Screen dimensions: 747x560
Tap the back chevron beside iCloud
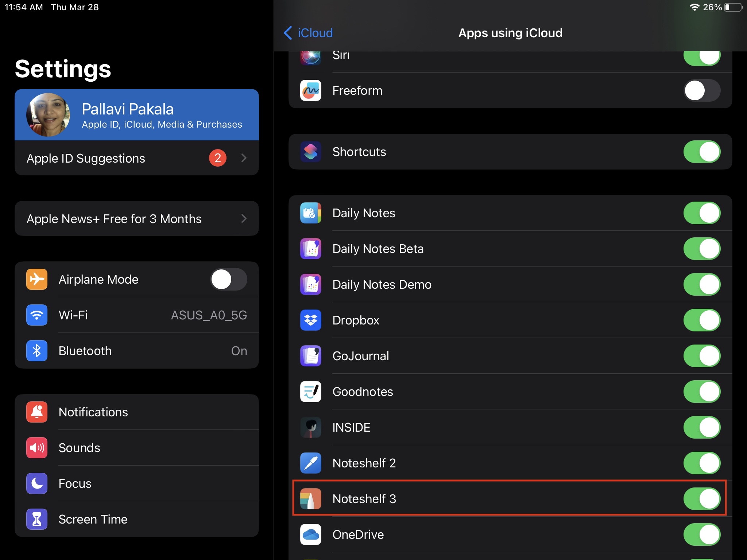point(288,33)
